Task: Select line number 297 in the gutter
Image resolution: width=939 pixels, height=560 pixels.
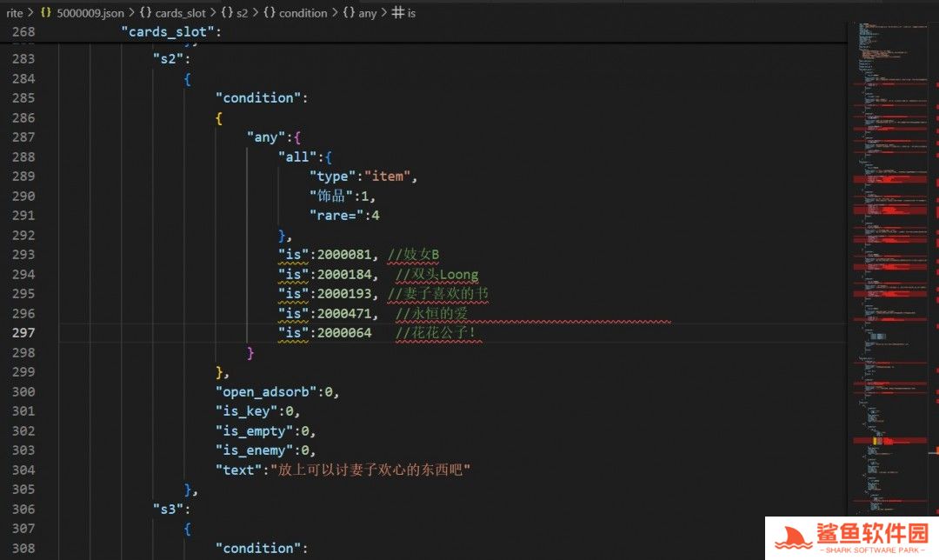Action: point(23,333)
